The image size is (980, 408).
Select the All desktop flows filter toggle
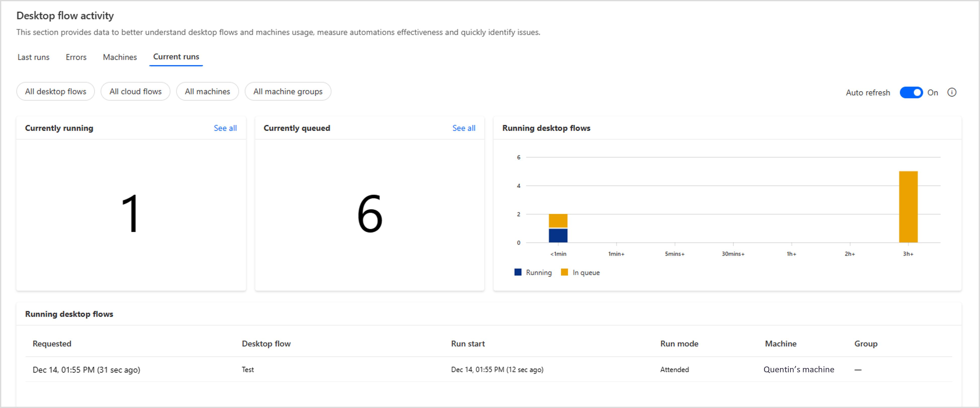point(55,91)
